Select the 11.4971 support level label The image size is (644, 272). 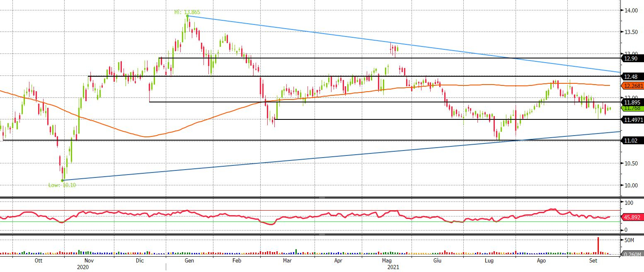point(632,120)
